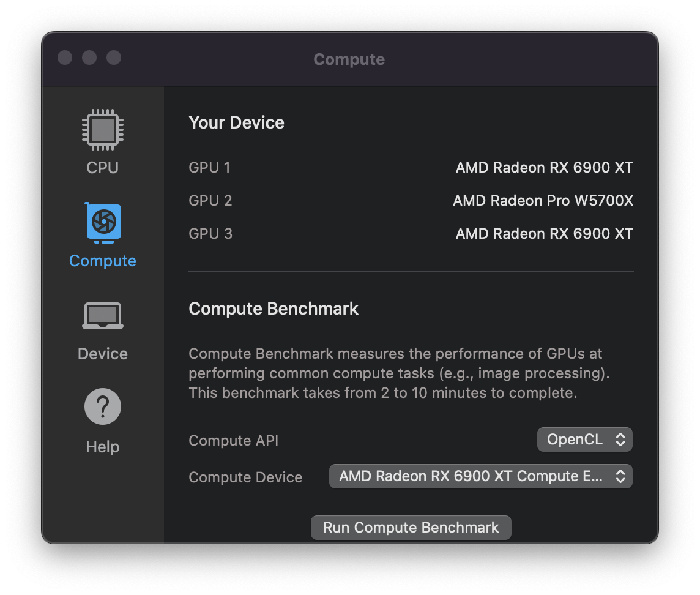Click the benchmark description paragraph
The height and width of the screenshot is (595, 700).
coord(399,373)
